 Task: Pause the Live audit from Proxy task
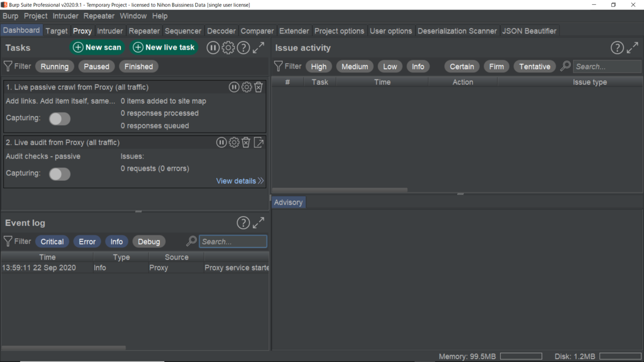point(221,142)
